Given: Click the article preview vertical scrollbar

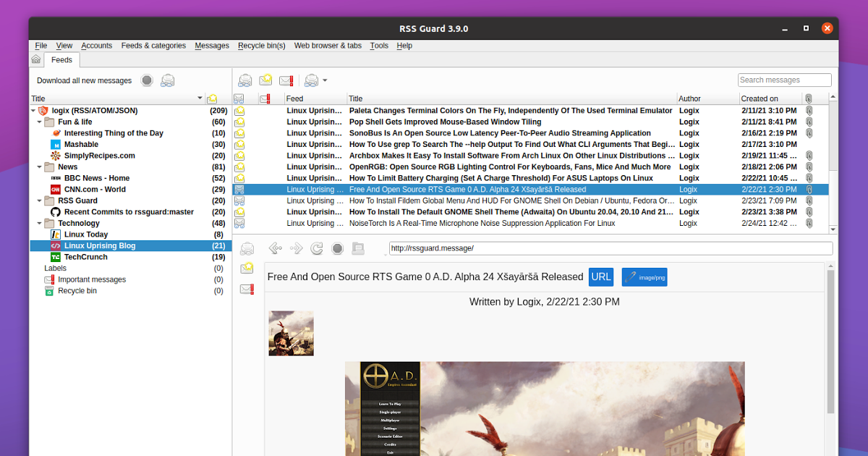Looking at the screenshot, I should pyautogui.click(x=830, y=340).
